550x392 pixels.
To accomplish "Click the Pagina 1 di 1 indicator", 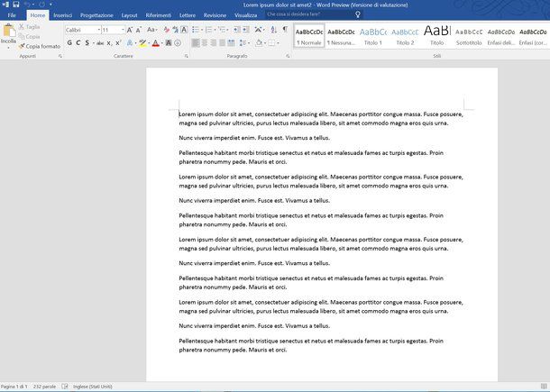I will coord(14,387).
